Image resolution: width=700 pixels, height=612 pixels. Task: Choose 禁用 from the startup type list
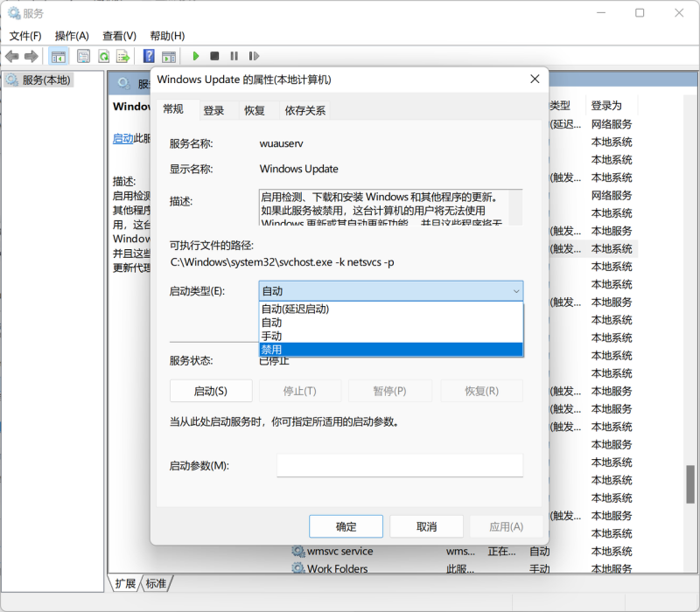coord(391,349)
